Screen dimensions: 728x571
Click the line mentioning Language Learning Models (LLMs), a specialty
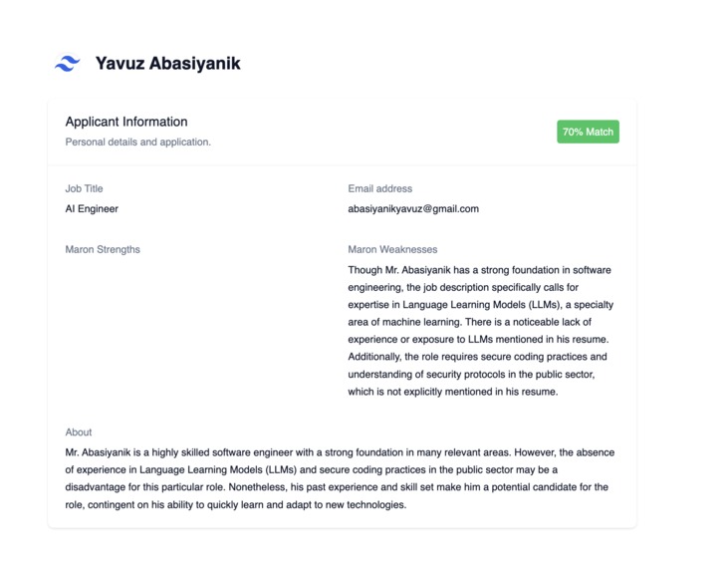point(481,305)
